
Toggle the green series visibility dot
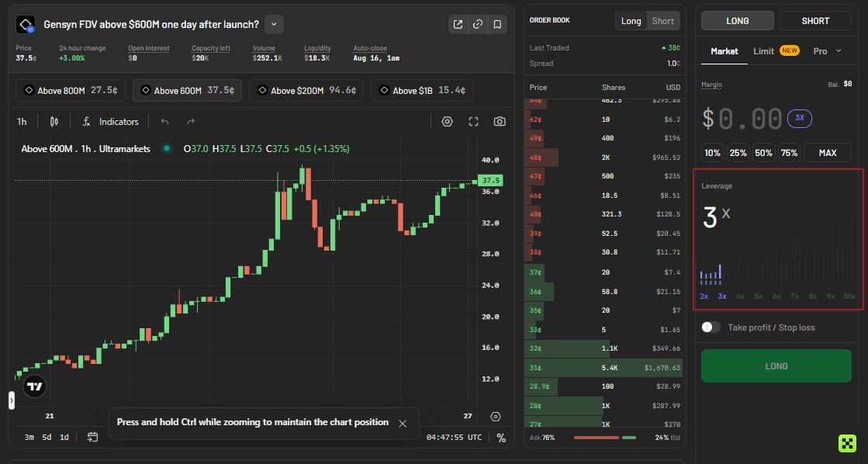[x=166, y=148]
